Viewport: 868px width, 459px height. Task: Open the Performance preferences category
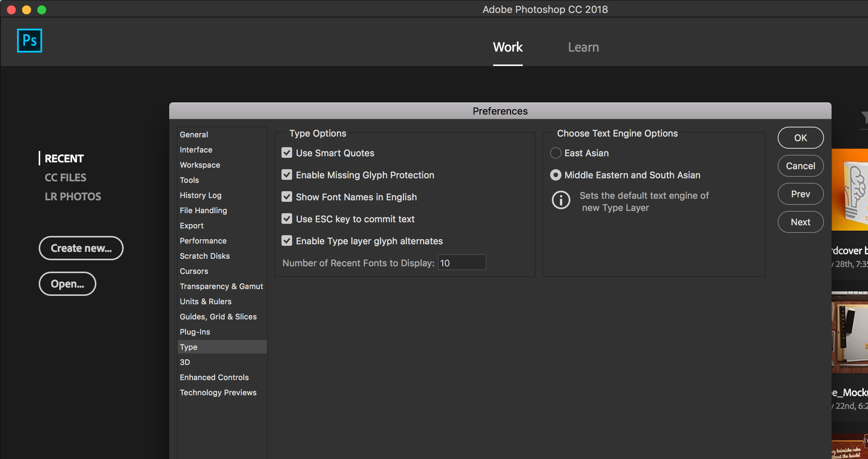(x=203, y=241)
